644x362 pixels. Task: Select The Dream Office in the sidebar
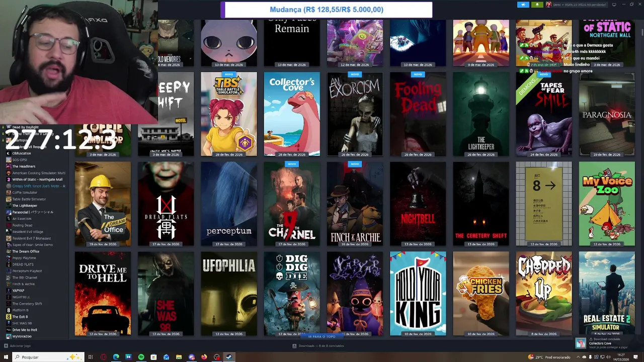tap(26, 251)
